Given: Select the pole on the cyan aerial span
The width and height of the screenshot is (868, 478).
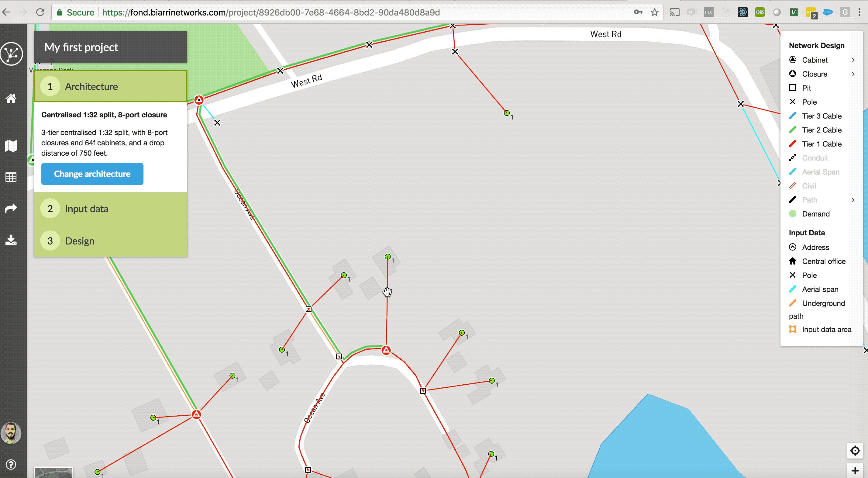Looking at the screenshot, I should pos(217,123).
